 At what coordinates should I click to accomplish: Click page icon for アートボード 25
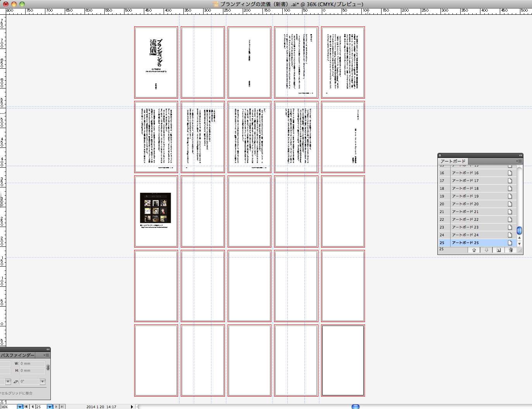510,243
